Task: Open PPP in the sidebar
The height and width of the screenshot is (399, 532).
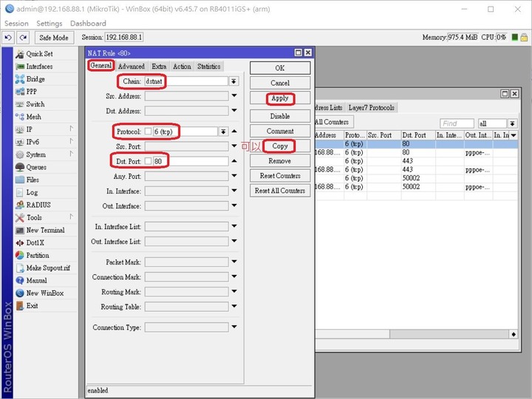Action: pyautogui.click(x=31, y=92)
